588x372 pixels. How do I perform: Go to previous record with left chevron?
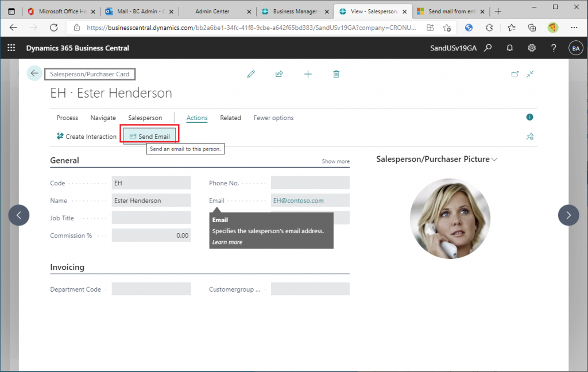click(x=19, y=215)
